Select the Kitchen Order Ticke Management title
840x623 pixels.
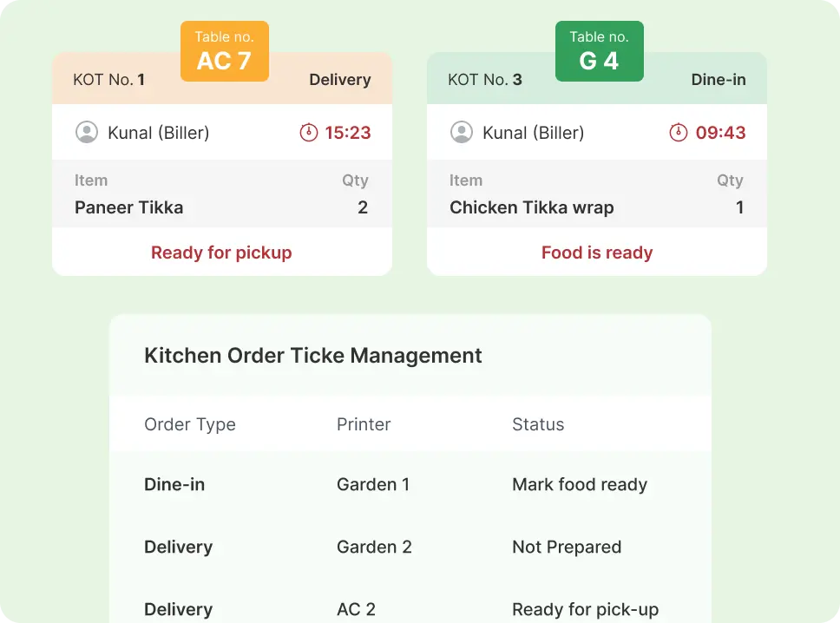click(x=312, y=355)
